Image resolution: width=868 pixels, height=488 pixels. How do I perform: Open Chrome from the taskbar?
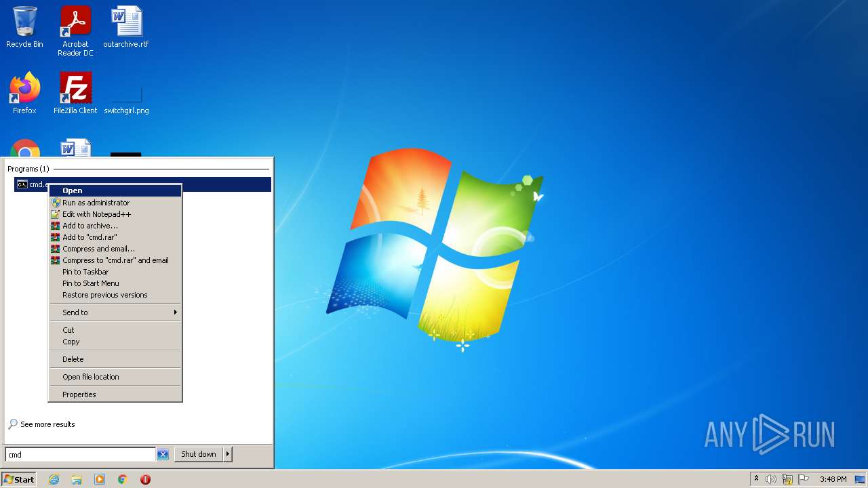click(x=123, y=479)
